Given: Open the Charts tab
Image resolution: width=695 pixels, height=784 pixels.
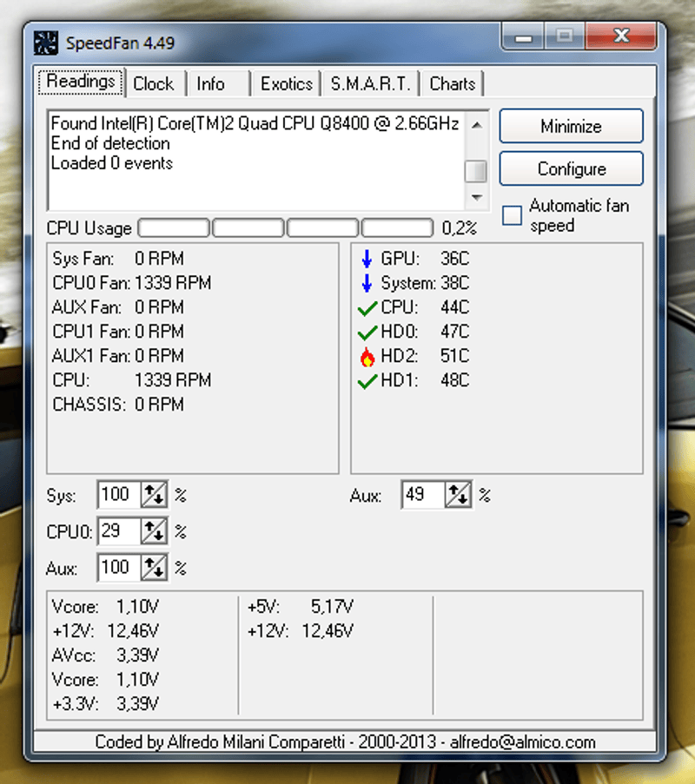Looking at the screenshot, I should click(452, 84).
